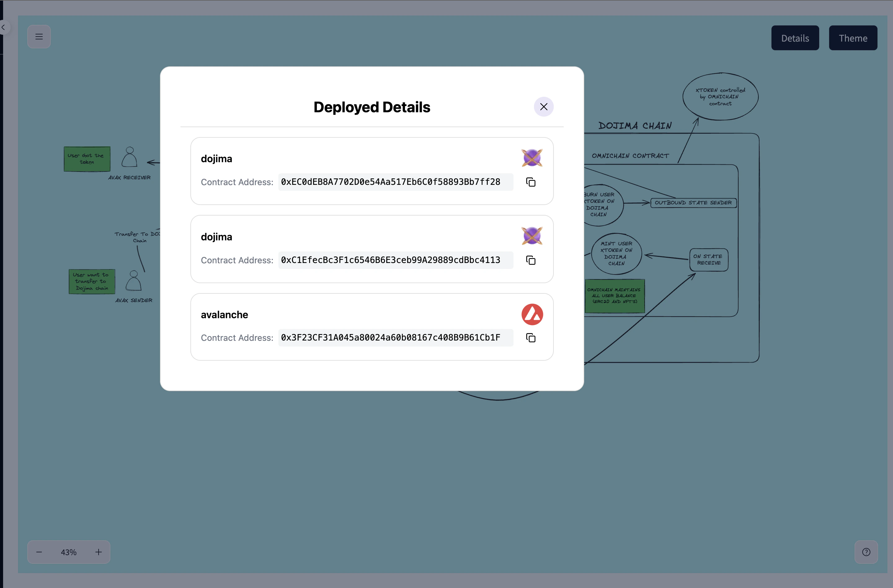Copy the second dojima contract address
This screenshot has width=893, height=588.
(531, 260)
